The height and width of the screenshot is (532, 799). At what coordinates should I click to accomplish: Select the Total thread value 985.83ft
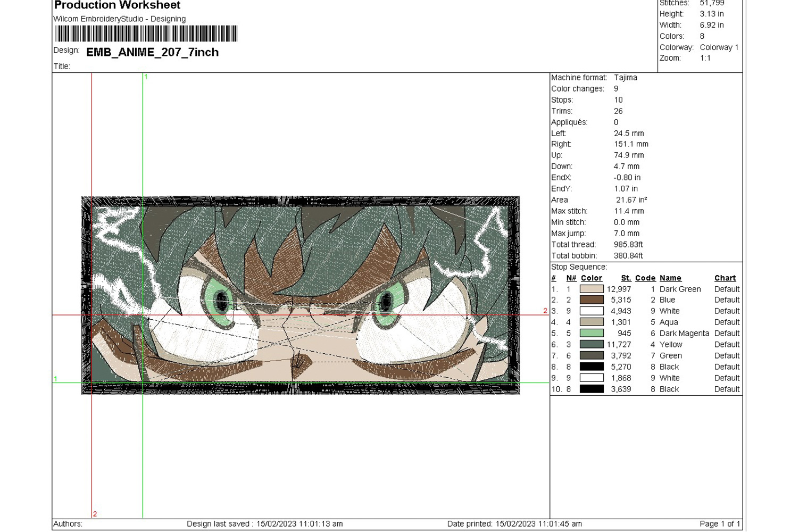(x=628, y=245)
